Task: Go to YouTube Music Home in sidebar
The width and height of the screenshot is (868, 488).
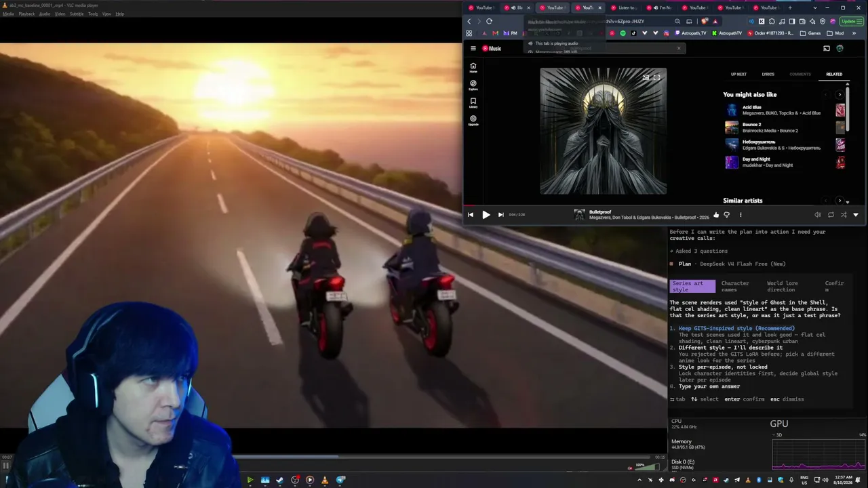Action: click(473, 68)
